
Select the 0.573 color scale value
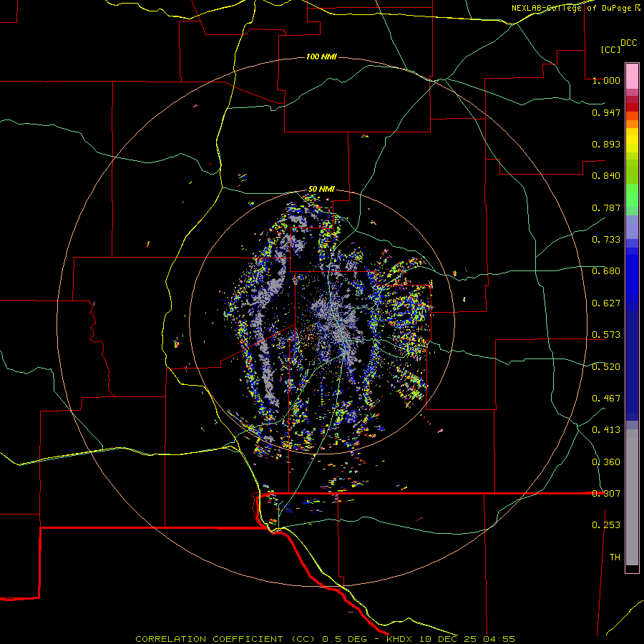click(606, 335)
